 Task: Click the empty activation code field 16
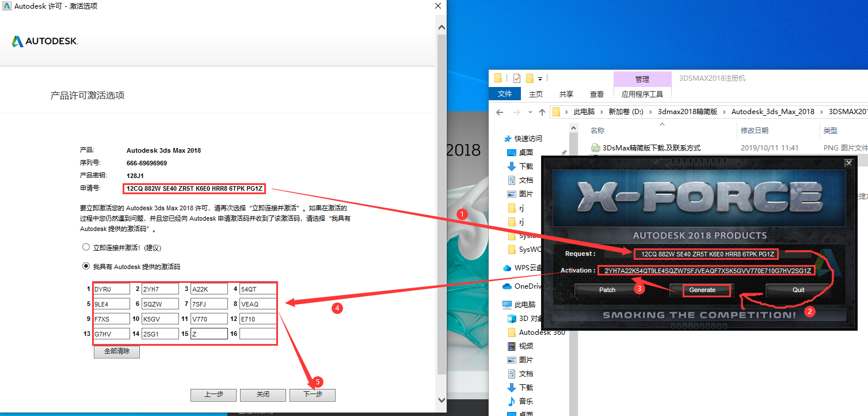pyautogui.click(x=258, y=334)
